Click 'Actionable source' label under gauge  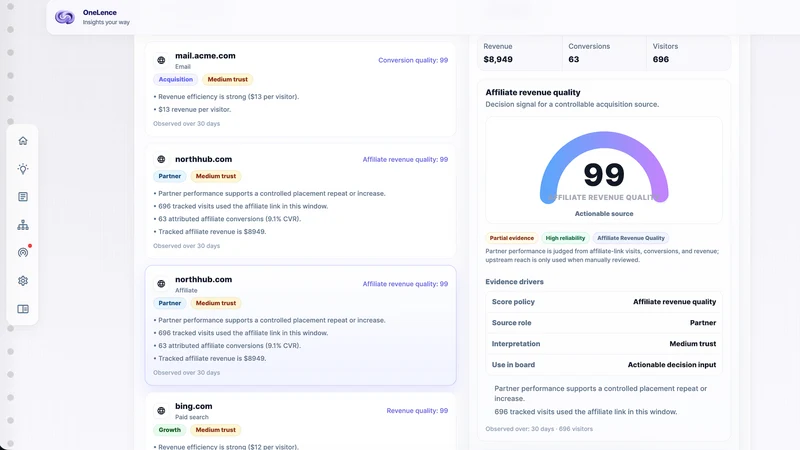tap(604, 214)
